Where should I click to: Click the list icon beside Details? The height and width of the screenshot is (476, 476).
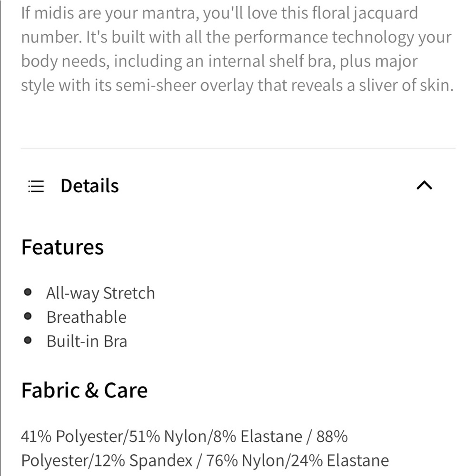35,186
